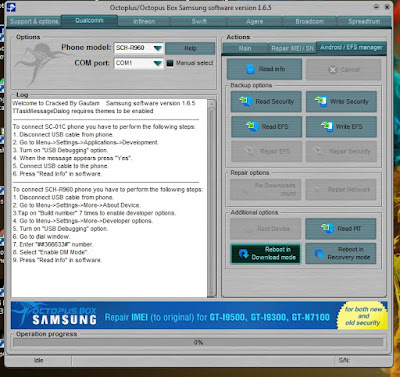Click the Repair Security icon
Viewport: 400px width, 377px height.
point(318,151)
